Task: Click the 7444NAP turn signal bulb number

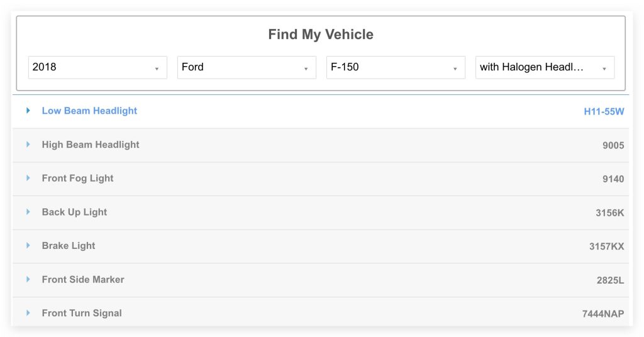Action: (x=603, y=314)
